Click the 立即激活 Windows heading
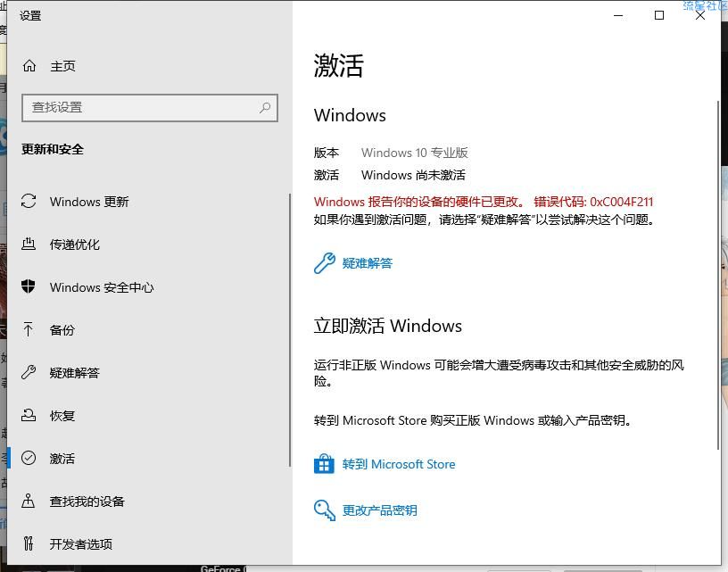Viewport: 728px width, 572px height. tap(388, 326)
